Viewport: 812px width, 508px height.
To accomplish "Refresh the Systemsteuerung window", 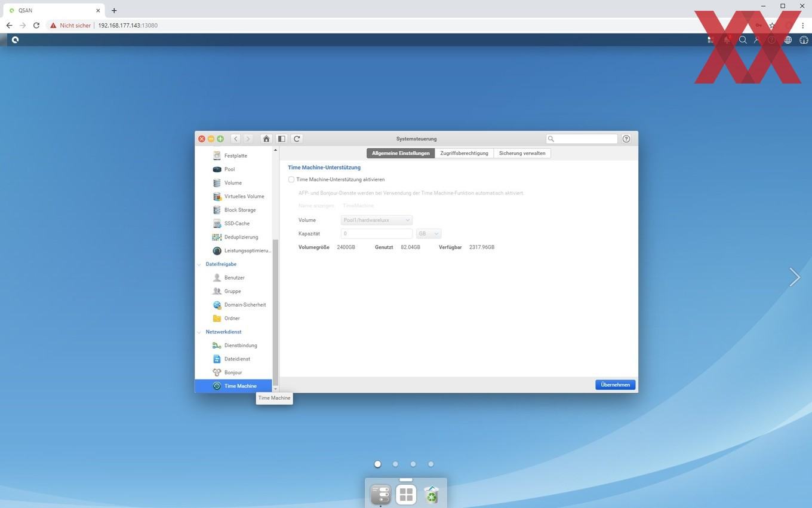I will pos(297,139).
